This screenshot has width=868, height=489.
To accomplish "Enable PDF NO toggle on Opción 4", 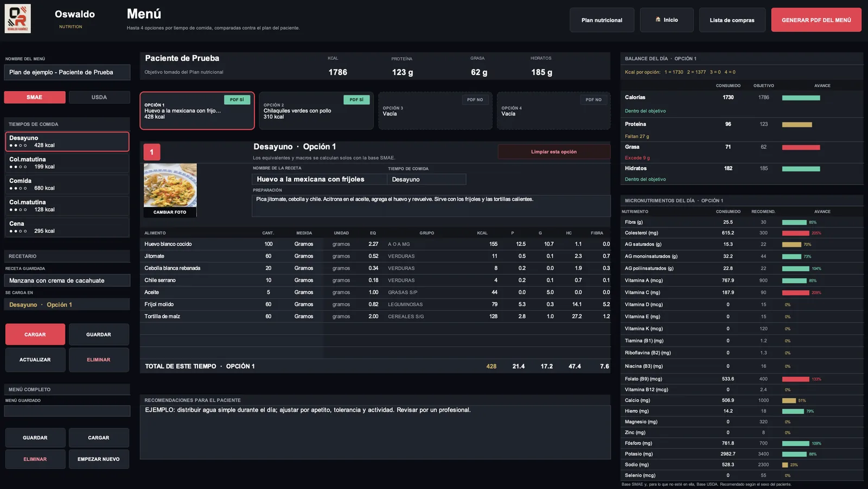I will pyautogui.click(x=593, y=100).
